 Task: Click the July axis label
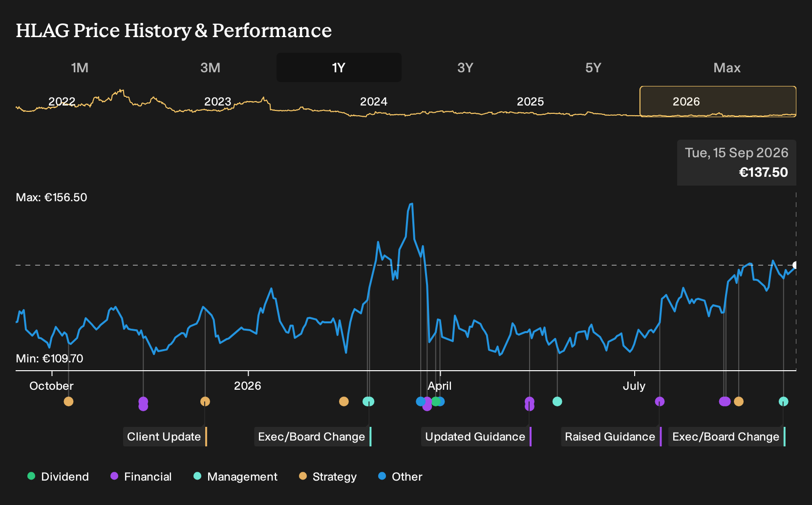tap(634, 386)
